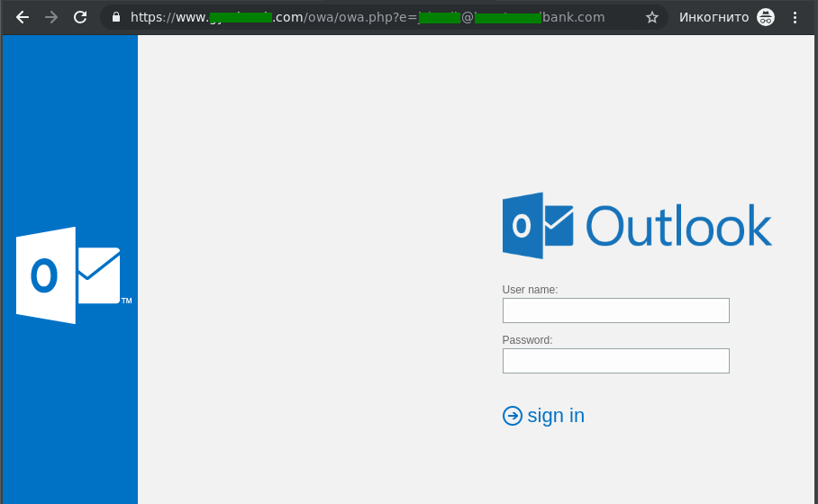Screen dimensions: 818x504
Task: Click the sign in link text
Action: coord(556,416)
